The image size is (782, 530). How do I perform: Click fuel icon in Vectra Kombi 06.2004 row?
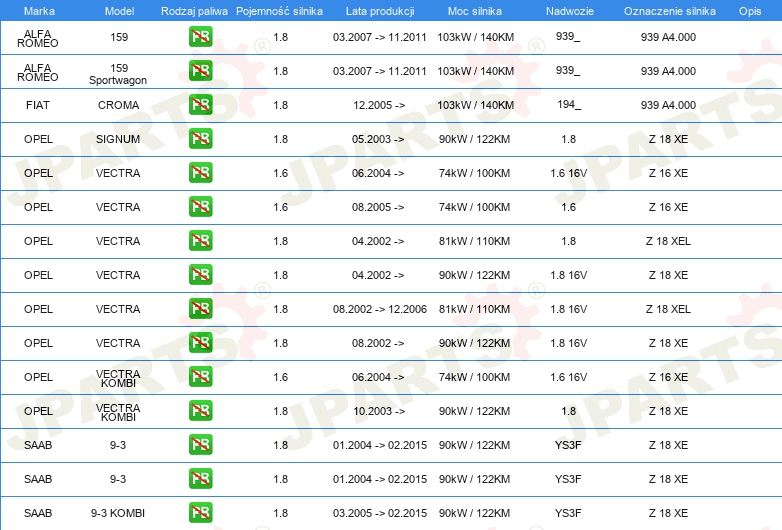tap(200, 377)
